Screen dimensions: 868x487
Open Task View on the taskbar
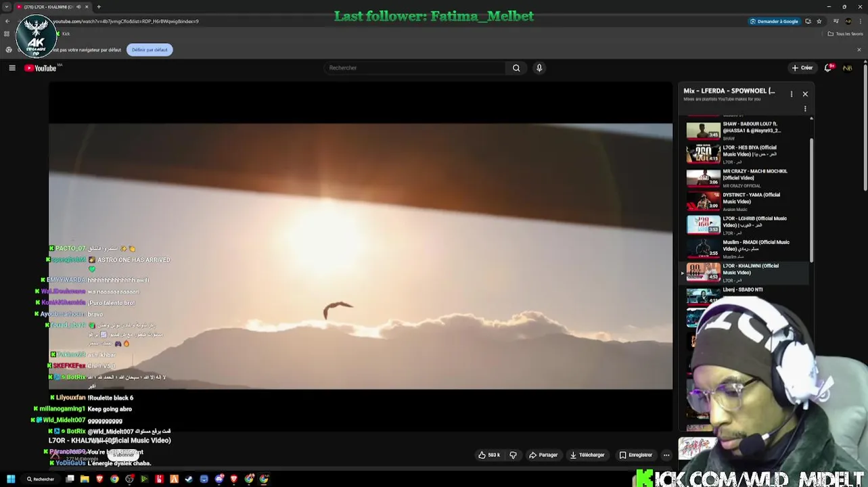click(70, 479)
